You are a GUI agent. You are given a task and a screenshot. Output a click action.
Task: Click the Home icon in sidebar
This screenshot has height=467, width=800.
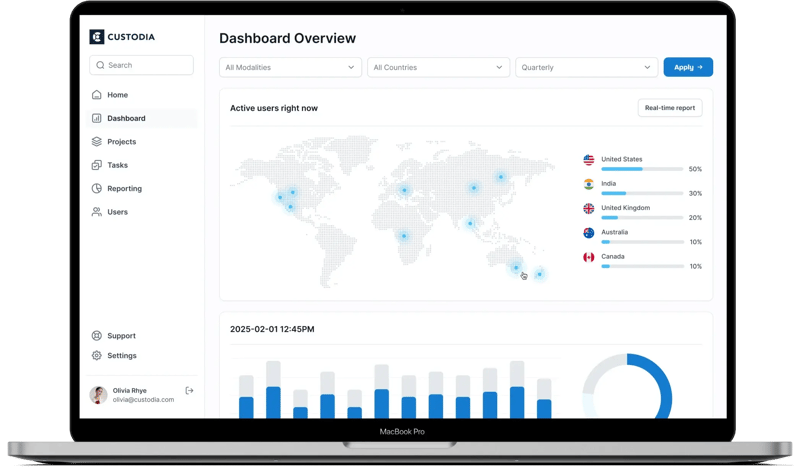(97, 95)
